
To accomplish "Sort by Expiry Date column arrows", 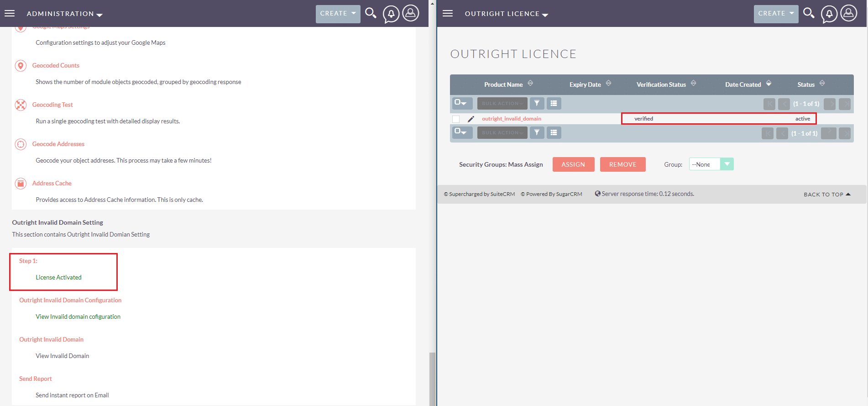I will tap(608, 83).
